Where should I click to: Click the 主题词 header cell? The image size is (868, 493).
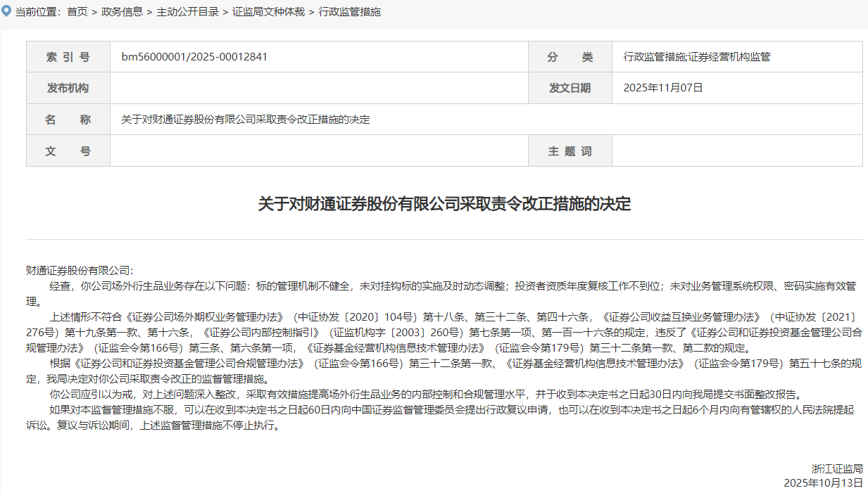(570, 151)
